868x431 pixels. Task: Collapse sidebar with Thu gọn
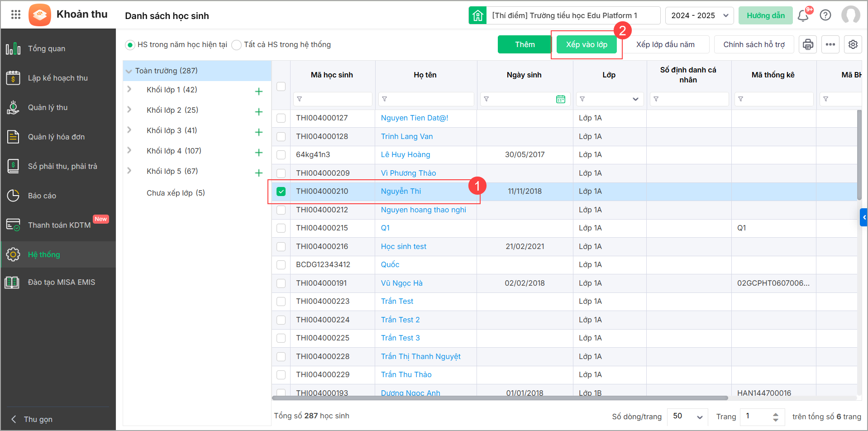(33, 419)
